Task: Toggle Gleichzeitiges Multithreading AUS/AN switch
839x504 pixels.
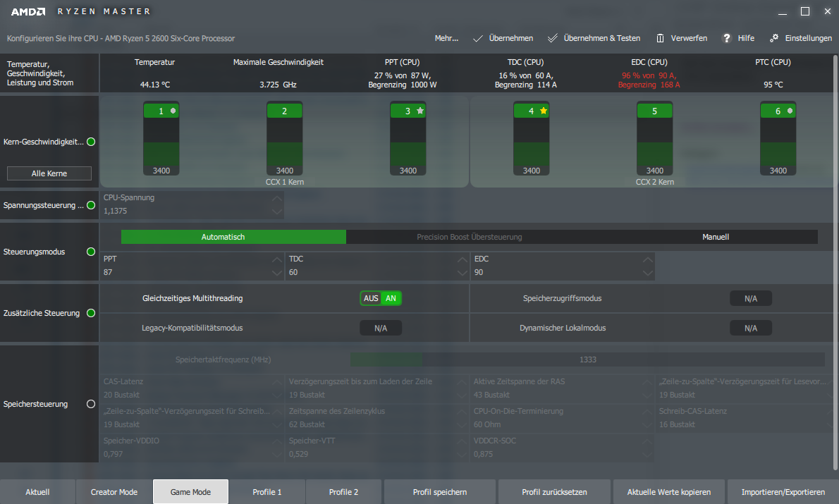Action: pos(381,298)
